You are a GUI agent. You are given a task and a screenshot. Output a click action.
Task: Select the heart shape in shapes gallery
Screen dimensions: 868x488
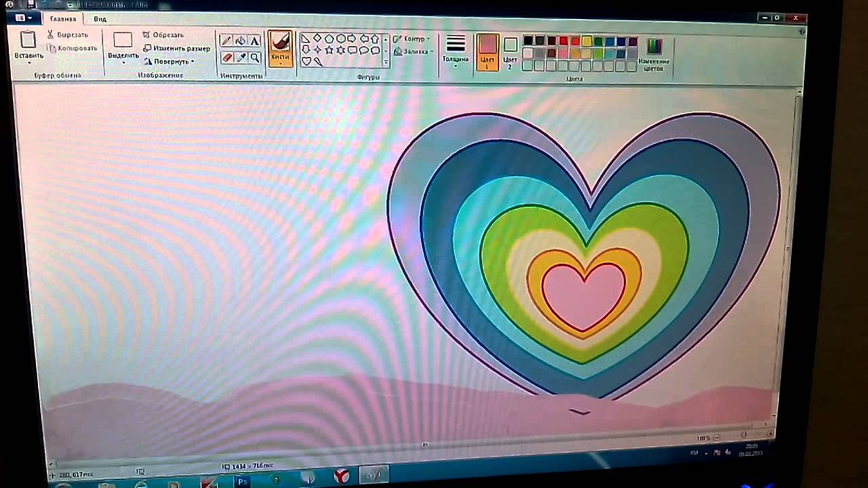point(306,62)
